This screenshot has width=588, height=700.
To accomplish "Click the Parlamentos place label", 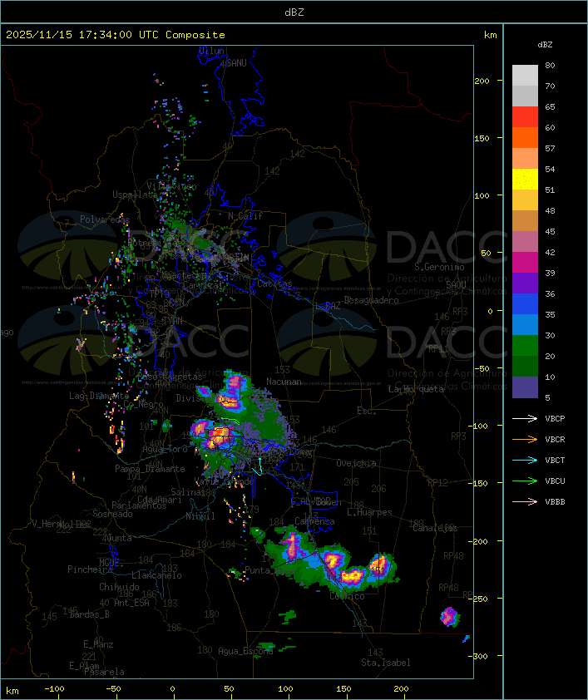I will (139, 505).
